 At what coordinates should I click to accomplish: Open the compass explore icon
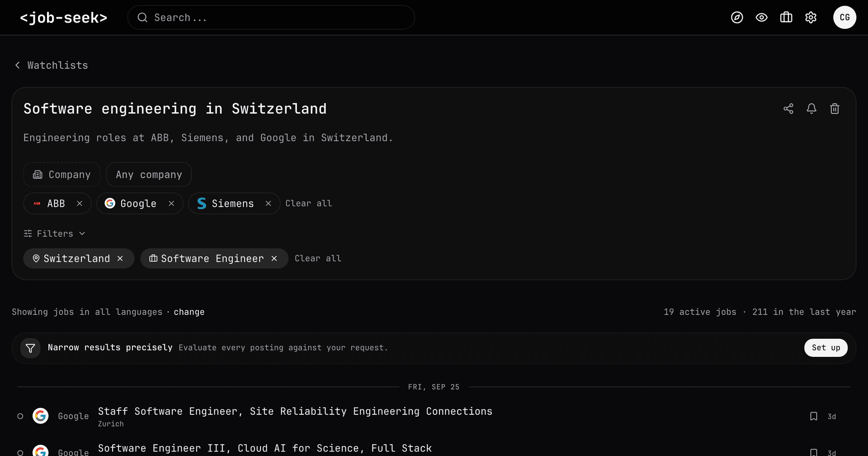(x=737, y=18)
